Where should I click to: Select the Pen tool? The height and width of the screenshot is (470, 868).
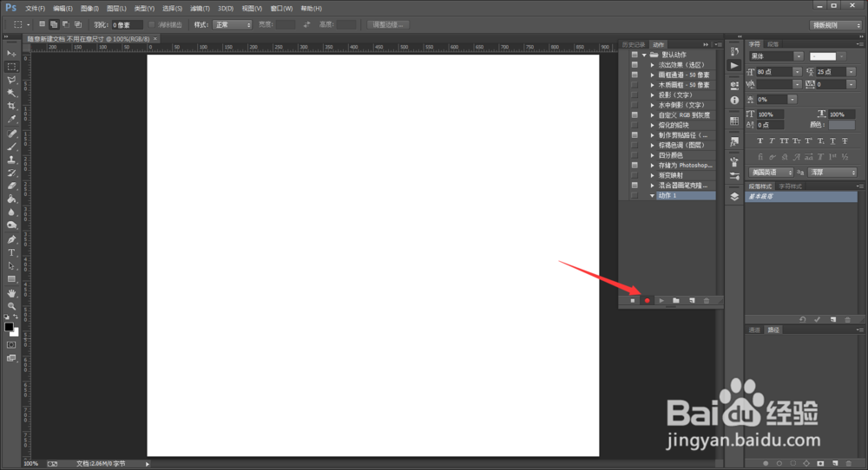[11, 239]
